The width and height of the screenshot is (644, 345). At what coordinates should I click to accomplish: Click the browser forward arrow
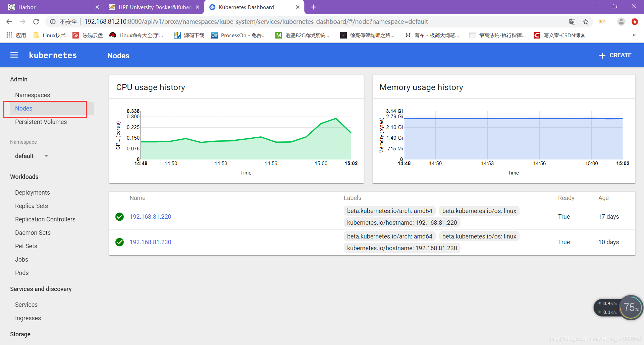(22, 22)
